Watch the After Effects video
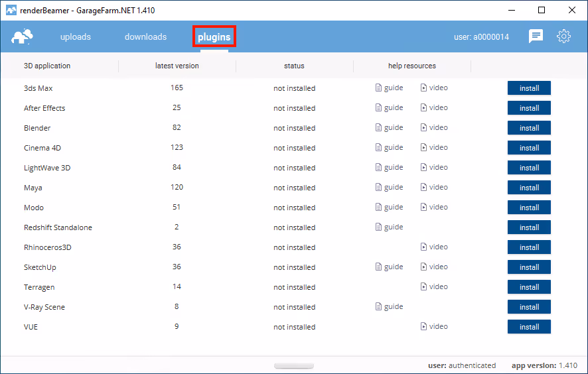 coord(434,107)
